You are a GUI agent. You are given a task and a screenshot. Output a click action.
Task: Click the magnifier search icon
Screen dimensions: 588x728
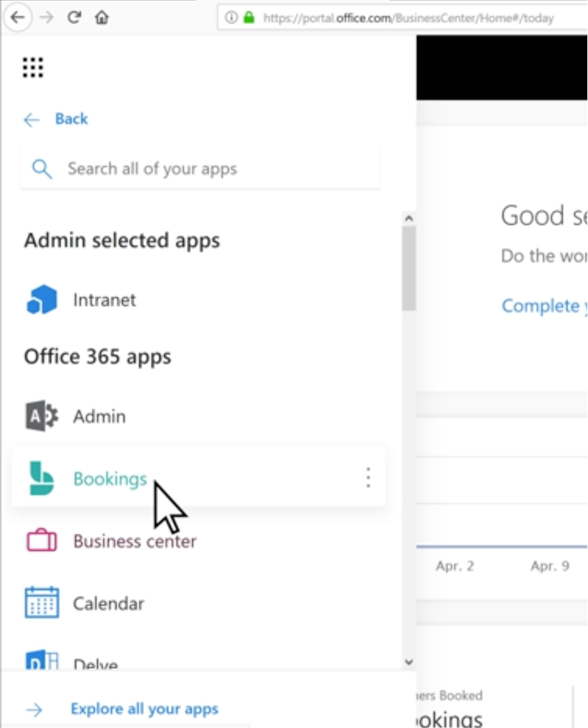coord(42,169)
